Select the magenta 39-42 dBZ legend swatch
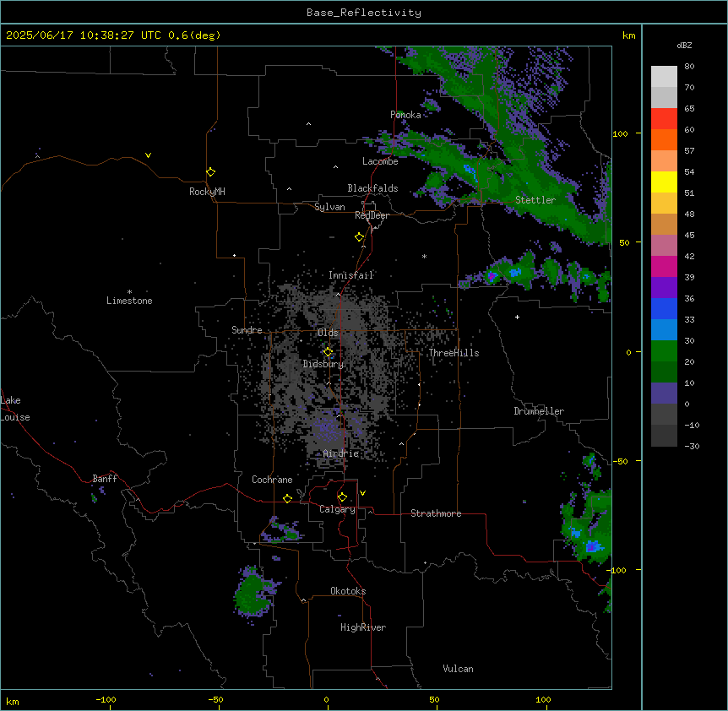Image resolution: width=728 pixels, height=711 pixels. 664,266
